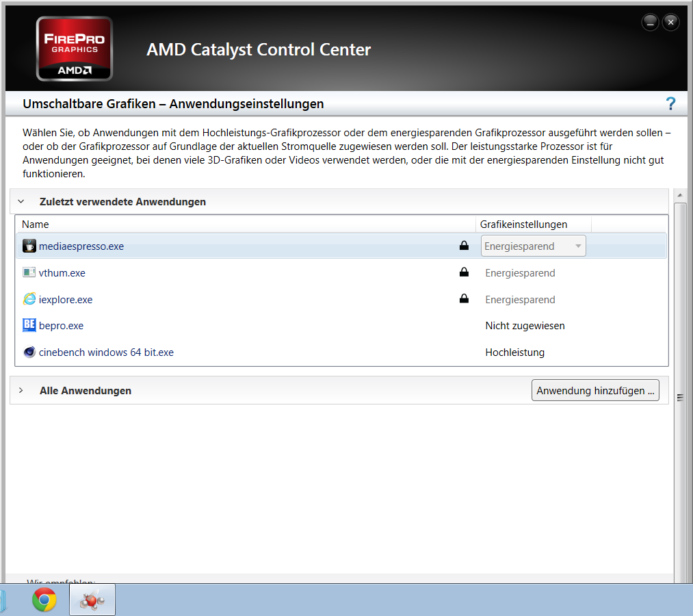The height and width of the screenshot is (616, 693).
Task: Close the Catalyst Control Center window
Action: (x=671, y=22)
